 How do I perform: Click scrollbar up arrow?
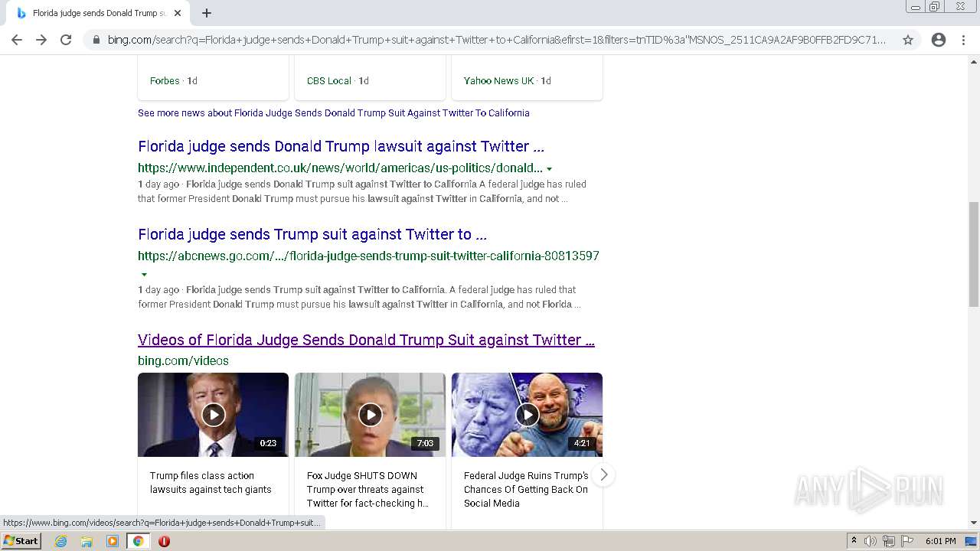[973, 61]
